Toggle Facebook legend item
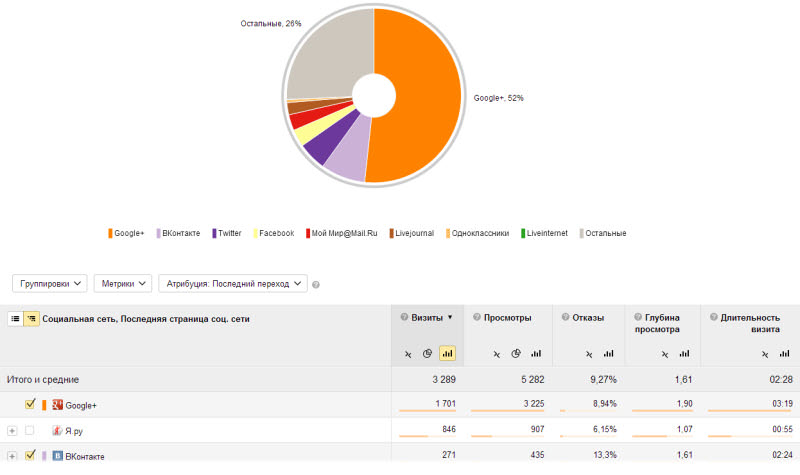 [x=273, y=233]
